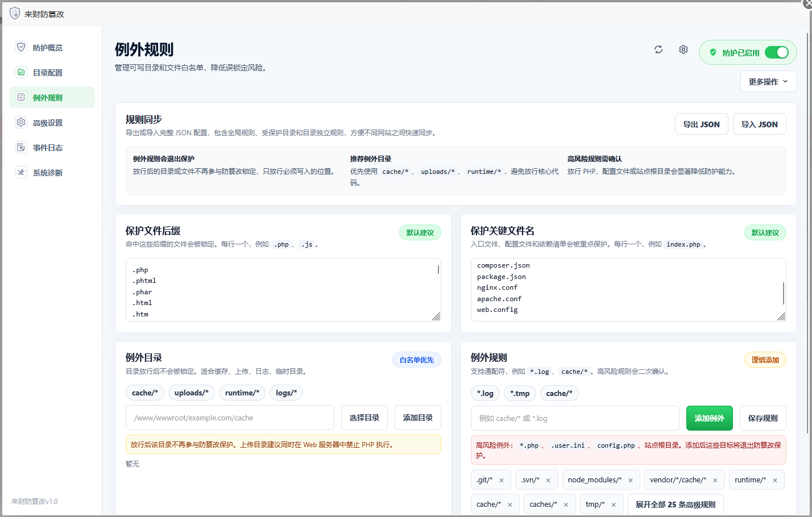Click the 目录配置 folder icon in sidebar
This screenshot has width=812, height=517.
coord(21,72)
